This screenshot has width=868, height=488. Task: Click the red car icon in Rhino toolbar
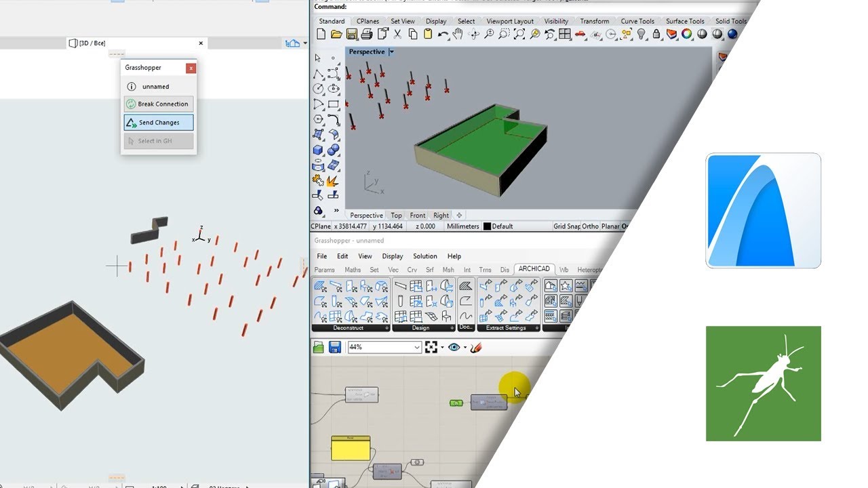click(580, 34)
